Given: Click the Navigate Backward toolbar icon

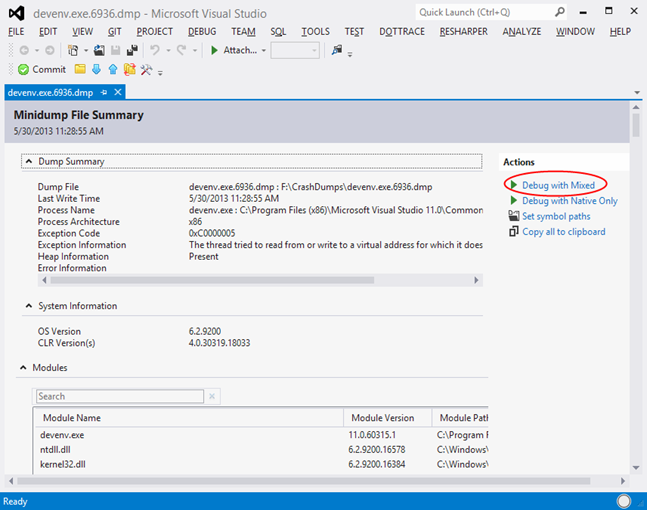Looking at the screenshot, I should [x=22, y=50].
